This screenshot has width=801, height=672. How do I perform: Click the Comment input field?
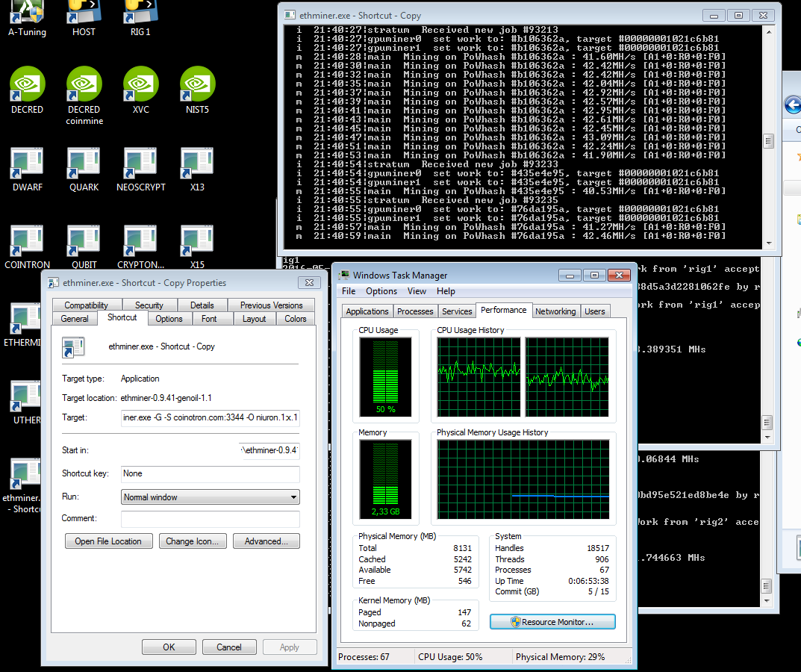coord(210,519)
